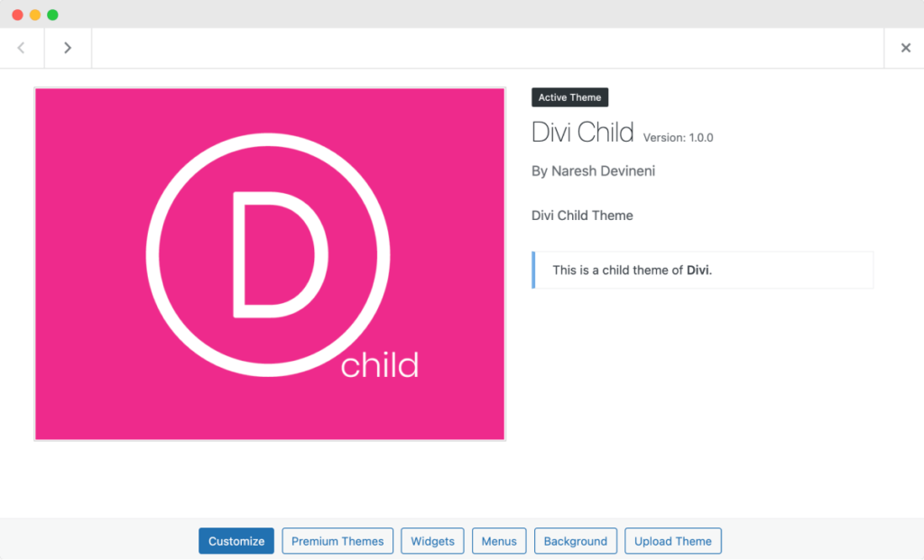The image size is (924, 560).
Task: Show the next theme with the right arrow
Action: pos(68,48)
